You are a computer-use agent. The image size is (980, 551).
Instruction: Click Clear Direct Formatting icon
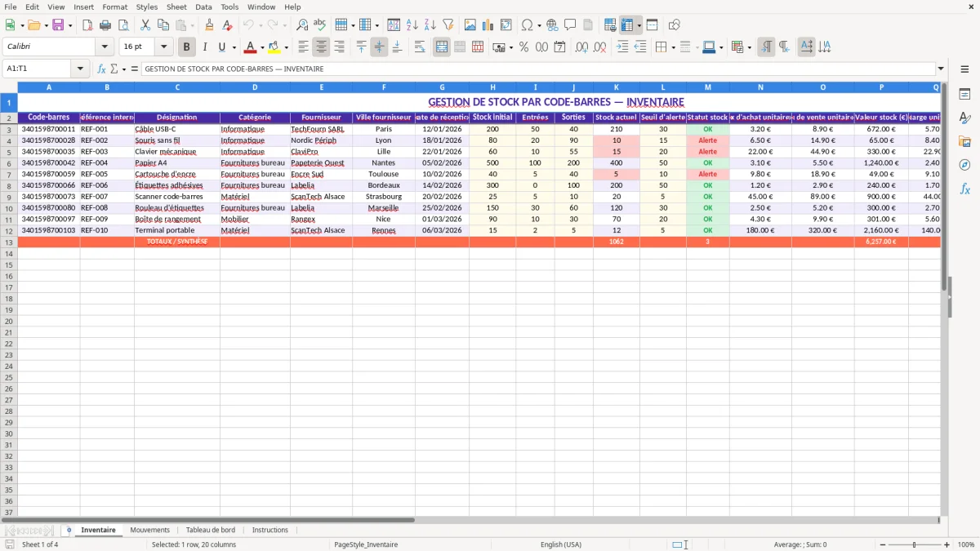click(x=228, y=25)
